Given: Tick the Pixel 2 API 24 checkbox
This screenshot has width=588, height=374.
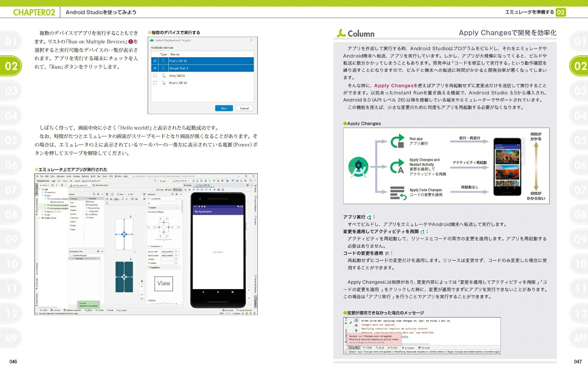Looking at the screenshot, I should tap(155, 83).
